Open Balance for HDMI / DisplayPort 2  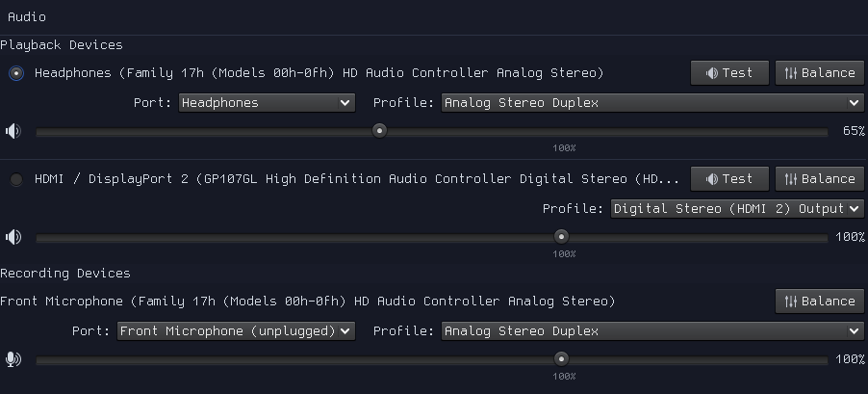point(819,179)
